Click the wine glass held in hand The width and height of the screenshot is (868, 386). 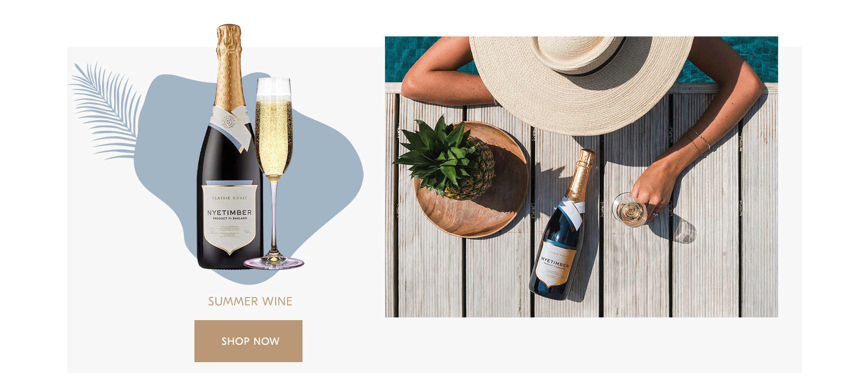629,210
